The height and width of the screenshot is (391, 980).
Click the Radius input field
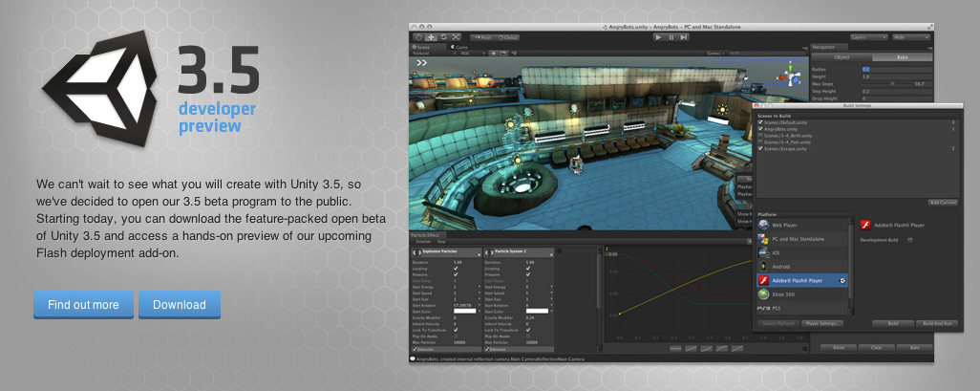897,69
